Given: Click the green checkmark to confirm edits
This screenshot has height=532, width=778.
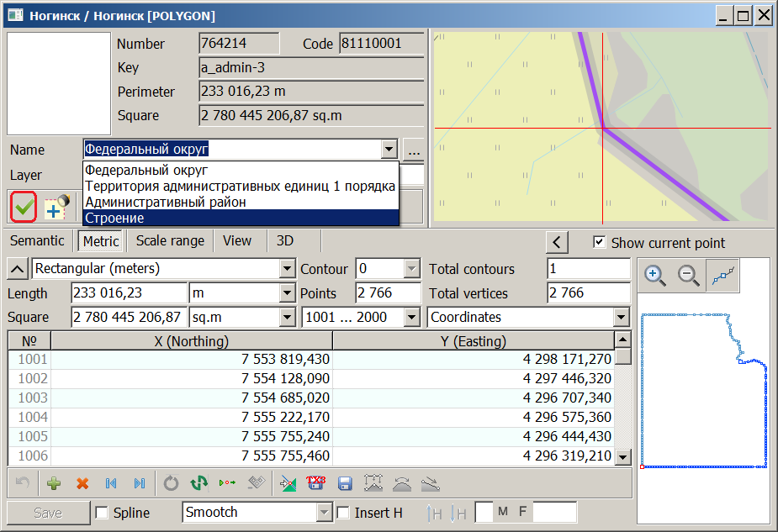Looking at the screenshot, I should (x=22, y=207).
